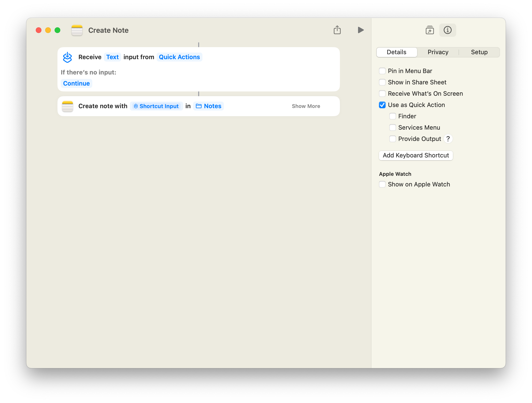Viewport: 532px width, 403px height.
Task: Open the Action Library panel icon
Action: point(430,30)
